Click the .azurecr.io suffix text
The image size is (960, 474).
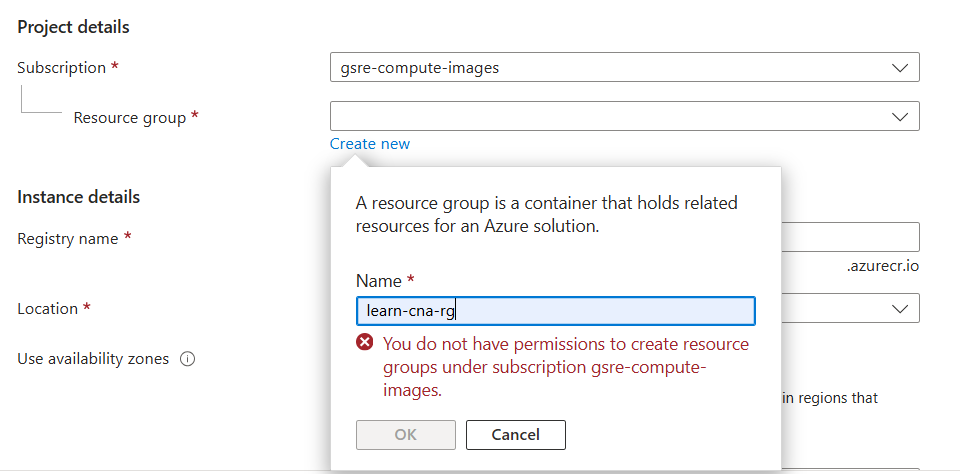(881, 268)
